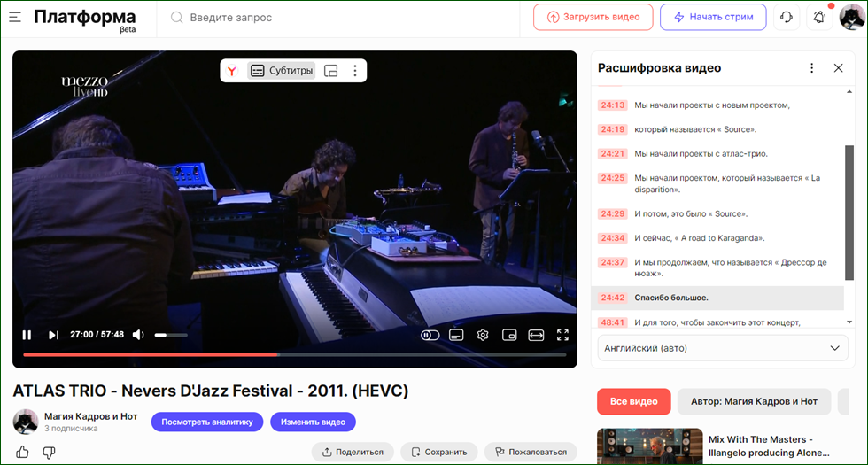868x465 pixels.
Task: Select tab Автор: Магия Кадров и Нот
Action: coord(754,401)
